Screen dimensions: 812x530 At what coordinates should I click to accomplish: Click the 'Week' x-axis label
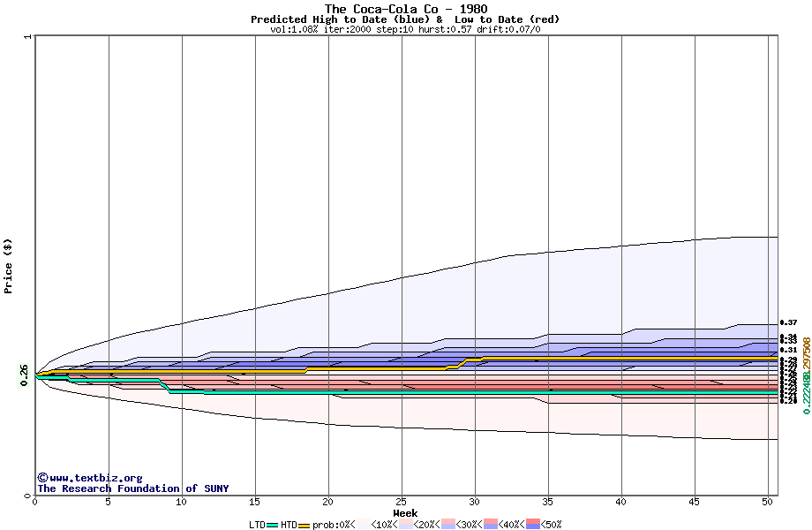tap(405, 513)
